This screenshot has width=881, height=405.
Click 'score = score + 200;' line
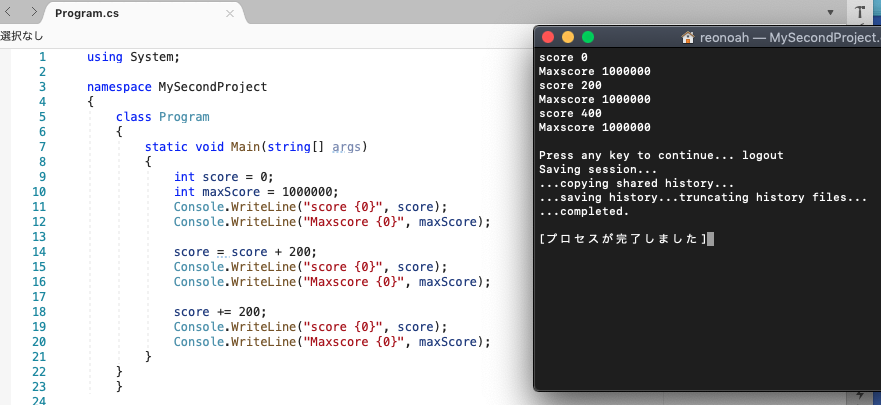[245, 252]
